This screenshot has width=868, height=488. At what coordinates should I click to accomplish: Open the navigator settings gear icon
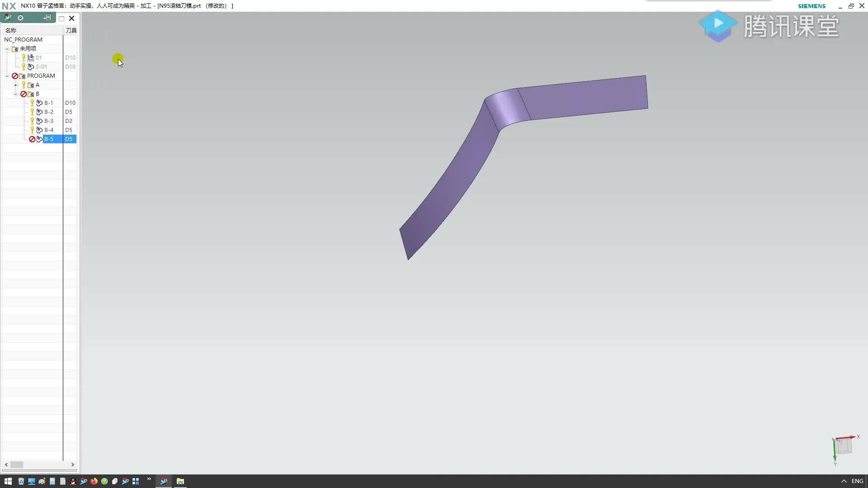pos(20,18)
